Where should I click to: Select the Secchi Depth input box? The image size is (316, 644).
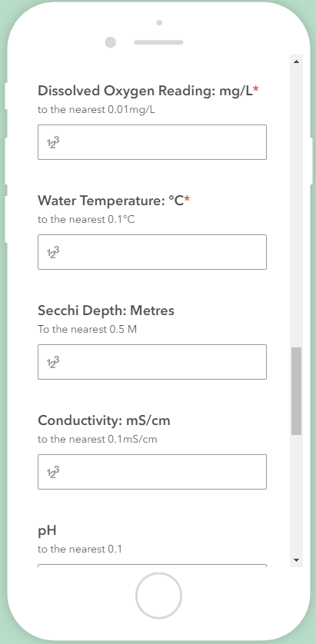tap(152, 362)
